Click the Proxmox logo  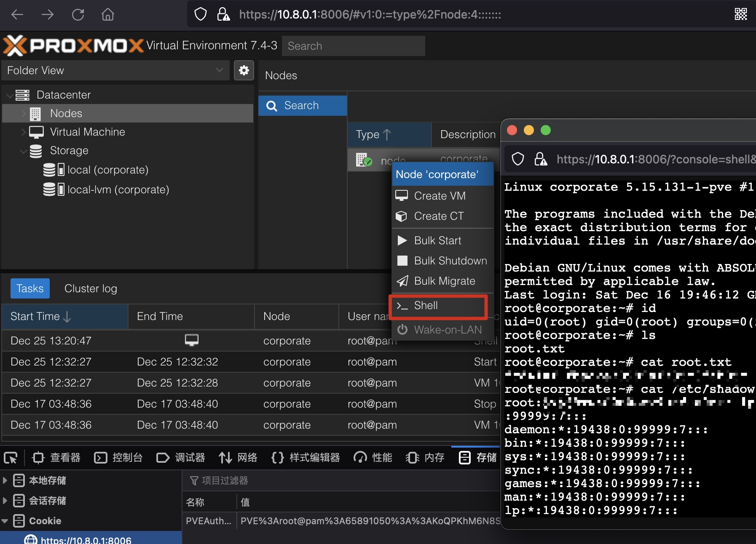pos(73,45)
